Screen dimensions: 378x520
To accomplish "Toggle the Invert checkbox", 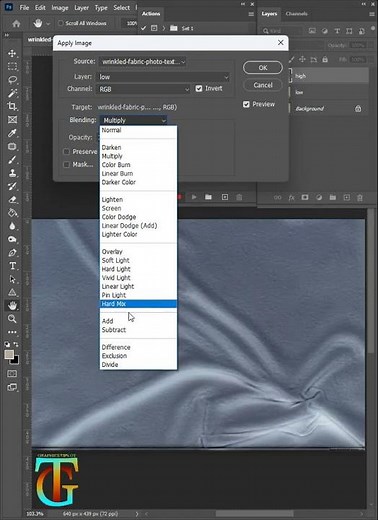I will 199,88.
